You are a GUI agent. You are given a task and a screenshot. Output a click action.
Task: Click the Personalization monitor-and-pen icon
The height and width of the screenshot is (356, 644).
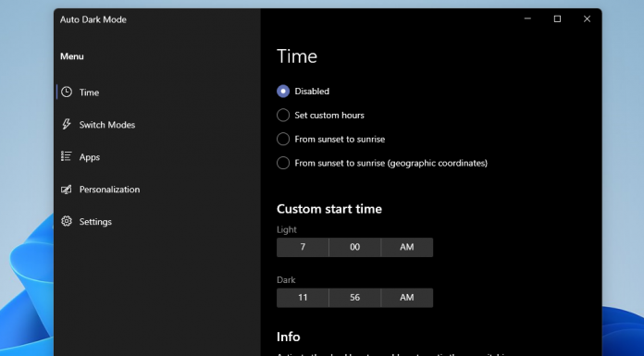click(66, 190)
